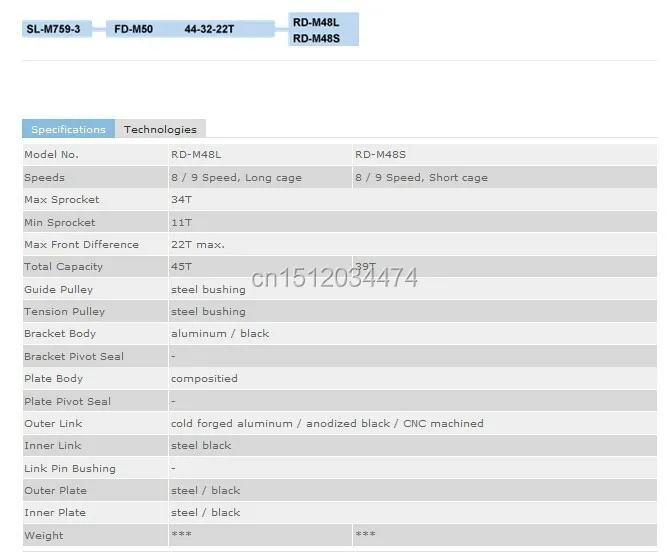Click the Guide Pulley 'steel bushing' value
Image resolution: width=667 pixels, height=552 pixels.
click(208, 289)
